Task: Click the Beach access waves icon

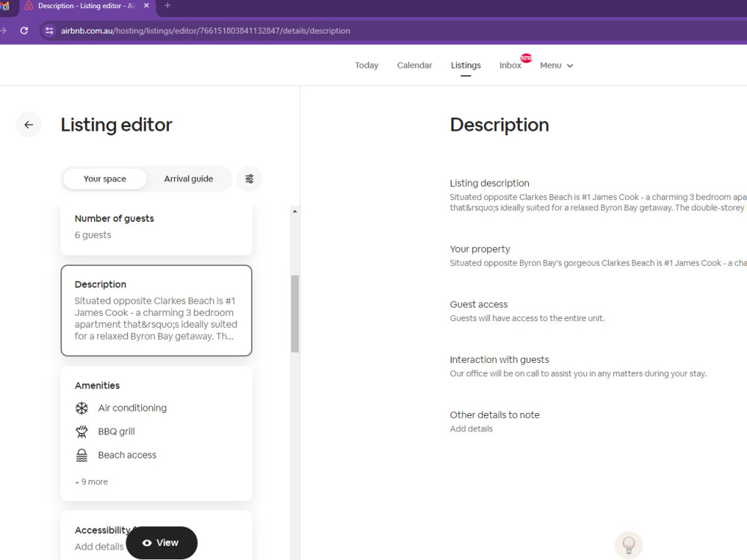Action: [x=81, y=455]
